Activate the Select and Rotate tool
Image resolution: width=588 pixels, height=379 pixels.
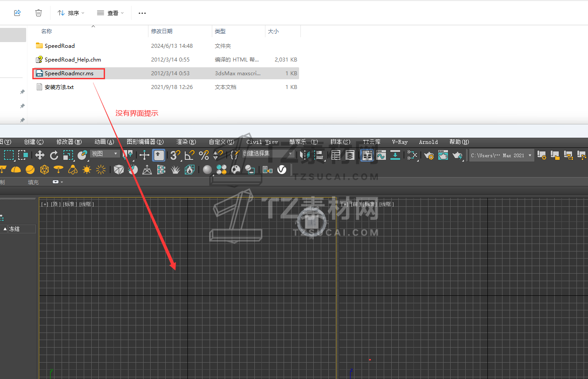54,155
